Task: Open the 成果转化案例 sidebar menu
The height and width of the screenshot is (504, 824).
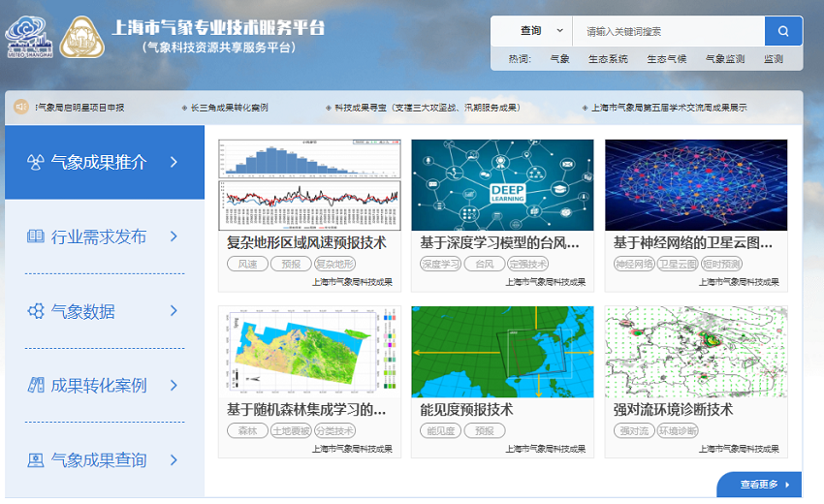Action: pyautogui.click(x=105, y=385)
